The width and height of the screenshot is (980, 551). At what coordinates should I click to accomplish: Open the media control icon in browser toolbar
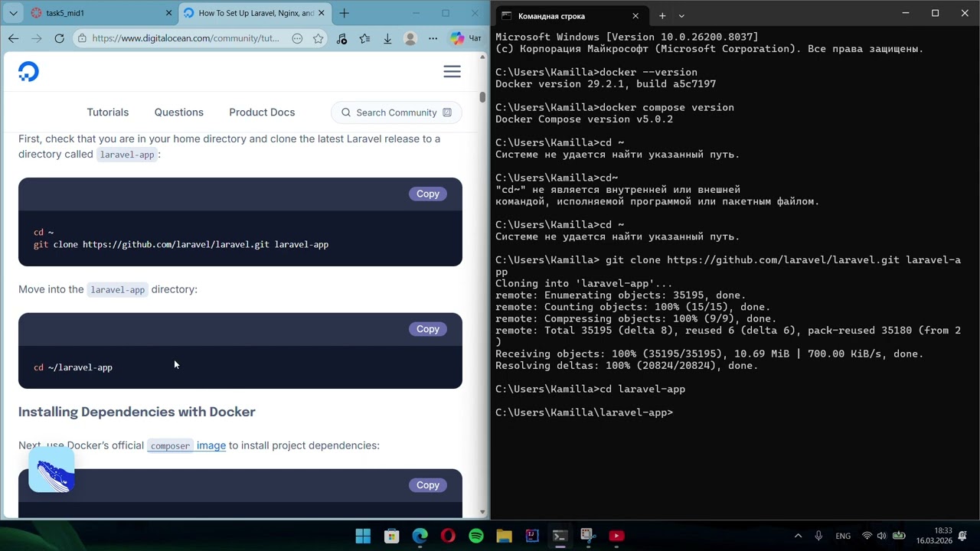[x=341, y=38]
